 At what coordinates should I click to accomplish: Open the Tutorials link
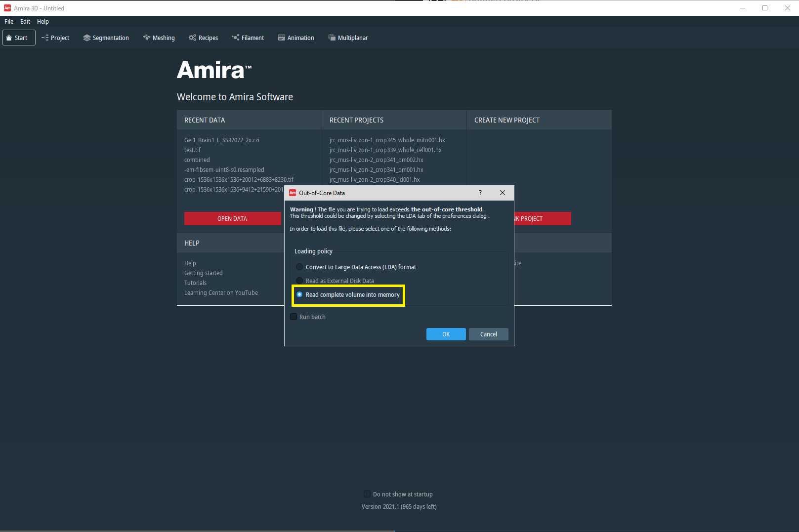point(195,283)
